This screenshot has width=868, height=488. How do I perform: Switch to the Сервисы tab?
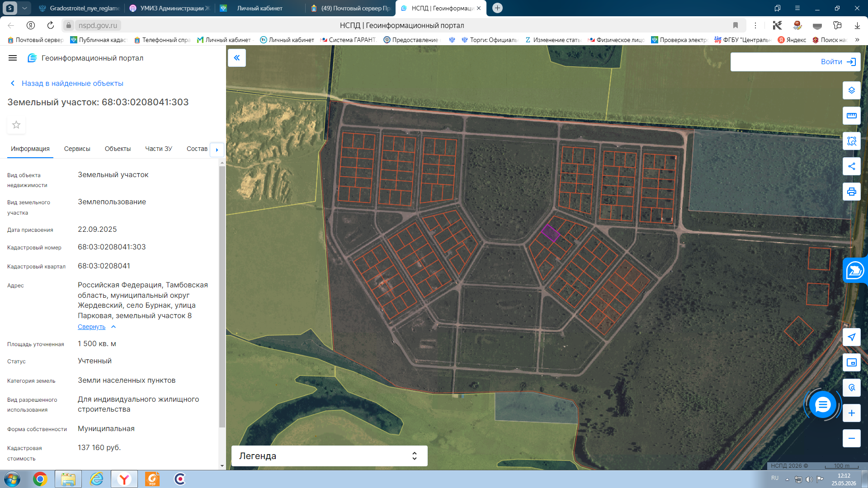[77, 149]
